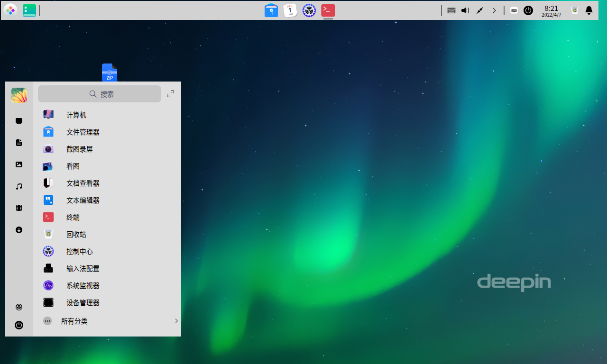Open the 系统监视器 system monitor

click(83, 285)
